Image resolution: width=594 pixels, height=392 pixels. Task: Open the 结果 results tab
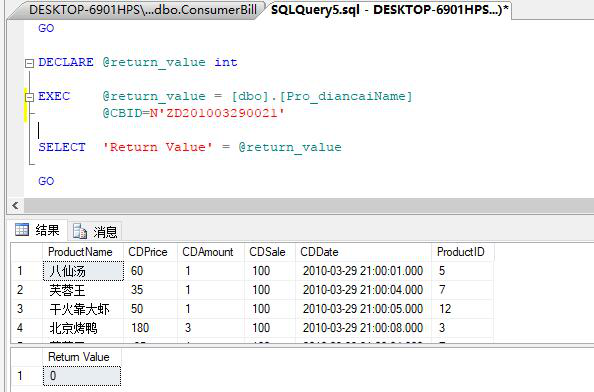(x=38, y=230)
